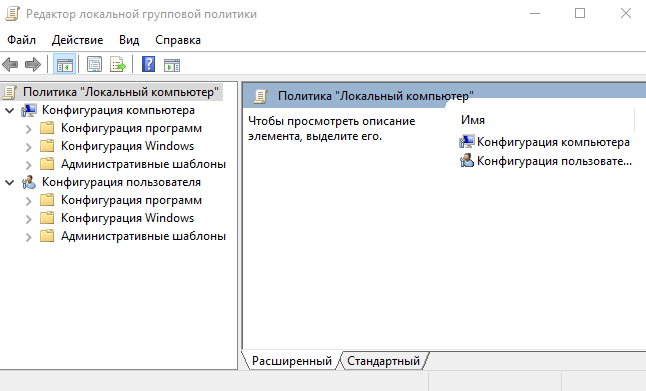Screen dimensions: 646x391
Task: Click the scroll icon of the tree root Политика node
Action: coord(10,92)
